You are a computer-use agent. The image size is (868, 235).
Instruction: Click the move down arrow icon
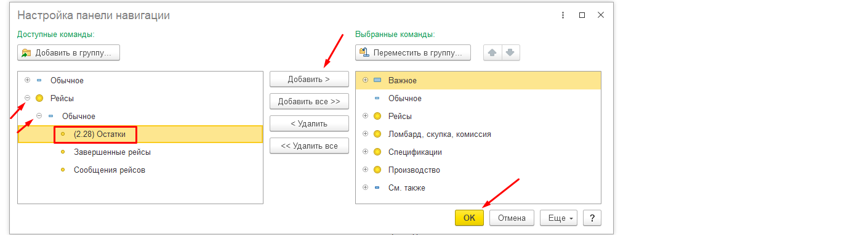511,52
